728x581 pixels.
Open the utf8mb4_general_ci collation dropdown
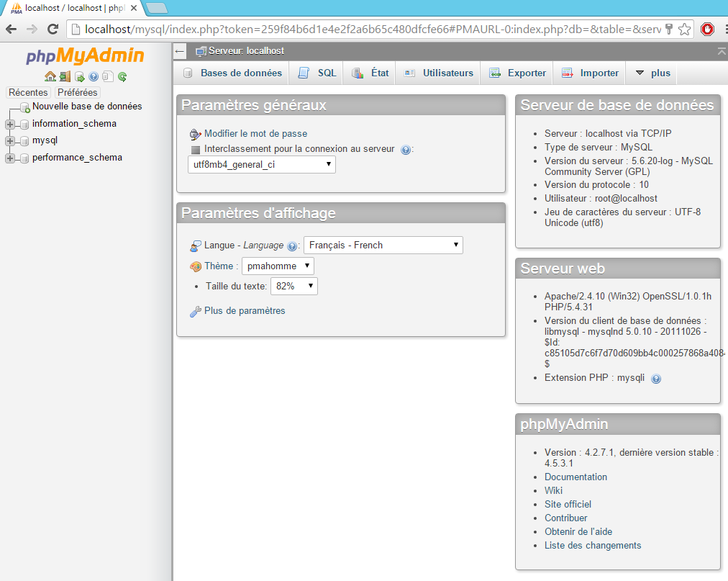261,165
